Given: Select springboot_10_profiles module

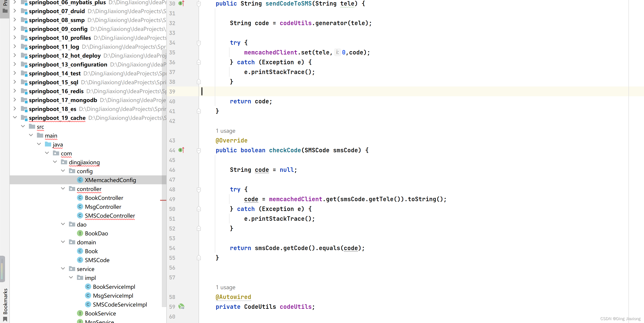Looking at the screenshot, I should 60,38.
